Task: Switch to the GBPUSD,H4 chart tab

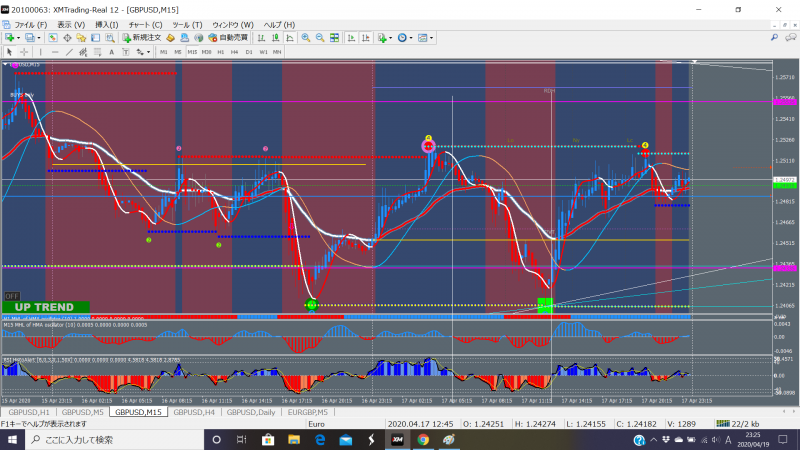Action: [194, 412]
